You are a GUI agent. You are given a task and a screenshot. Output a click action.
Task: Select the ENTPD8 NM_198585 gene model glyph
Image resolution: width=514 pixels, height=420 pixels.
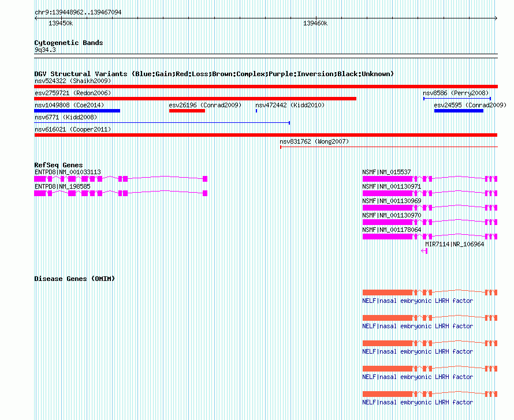coord(121,193)
